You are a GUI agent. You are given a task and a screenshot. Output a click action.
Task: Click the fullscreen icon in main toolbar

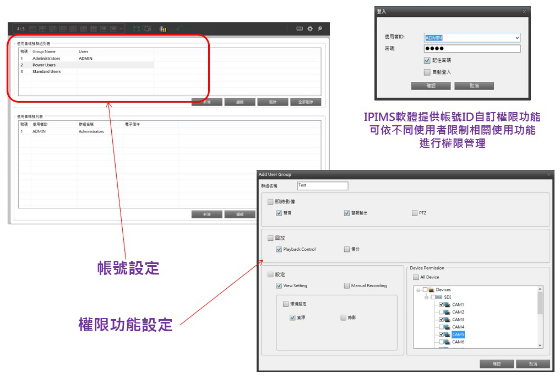coord(136,29)
